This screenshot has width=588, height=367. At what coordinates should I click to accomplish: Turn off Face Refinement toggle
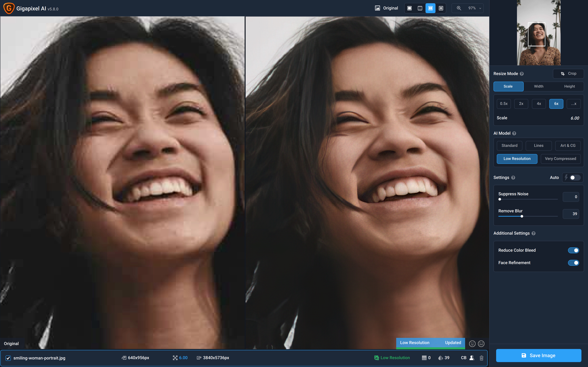[573, 263]
